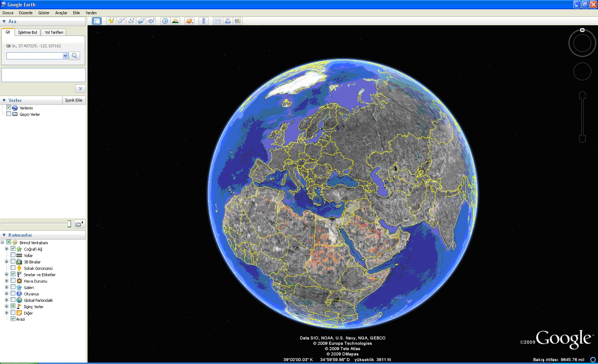This screenshot has width=598, height=364.
Task: Expand the Okyanus tree node
Action: click(x=6, y=294)
